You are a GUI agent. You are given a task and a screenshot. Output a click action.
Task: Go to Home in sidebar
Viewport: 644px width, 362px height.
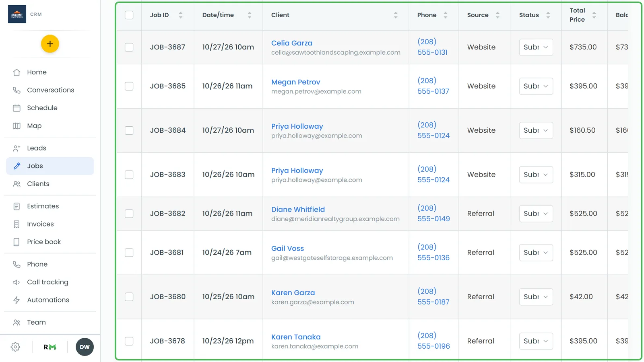[50, 72]
